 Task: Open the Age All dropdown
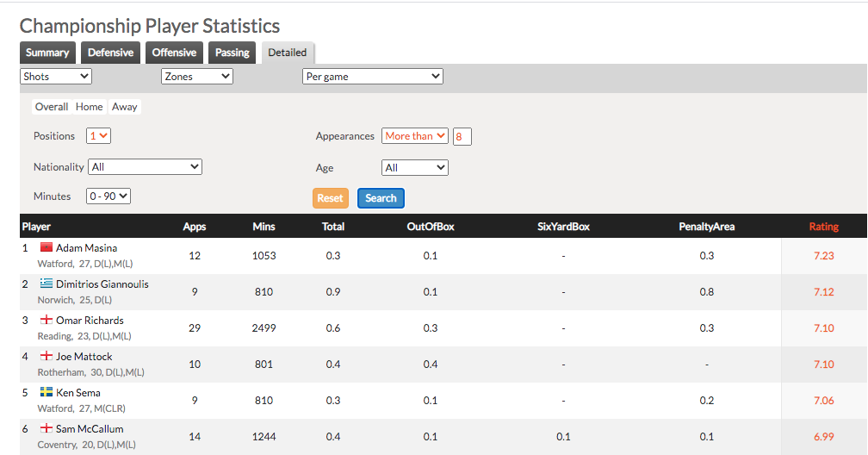coord(415,167)
